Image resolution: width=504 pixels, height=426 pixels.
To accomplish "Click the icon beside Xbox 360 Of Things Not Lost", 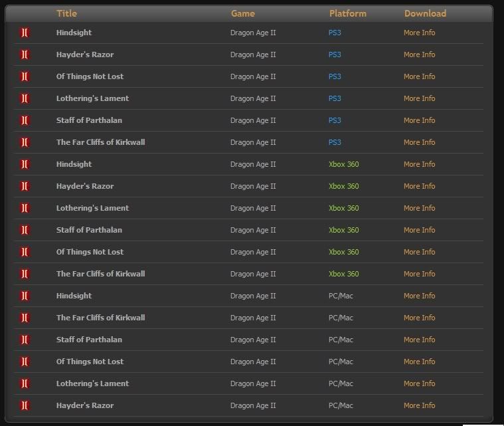I will 25,252.
